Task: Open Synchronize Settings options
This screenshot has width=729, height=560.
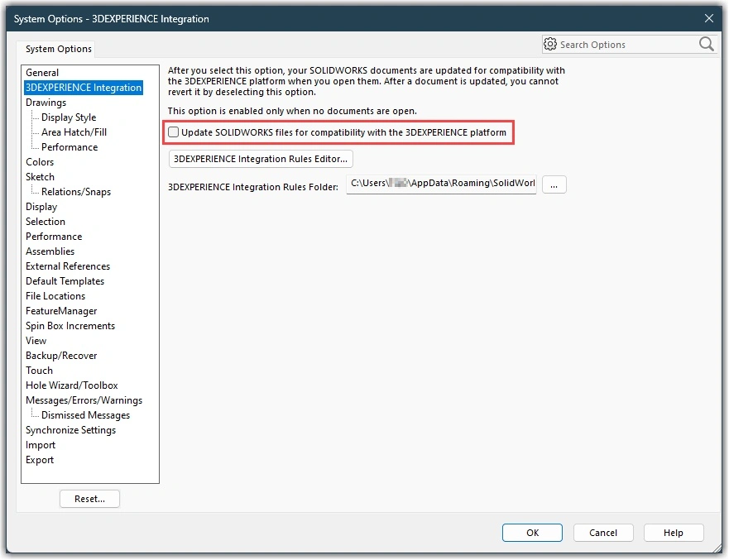Action: coord(70,430)
